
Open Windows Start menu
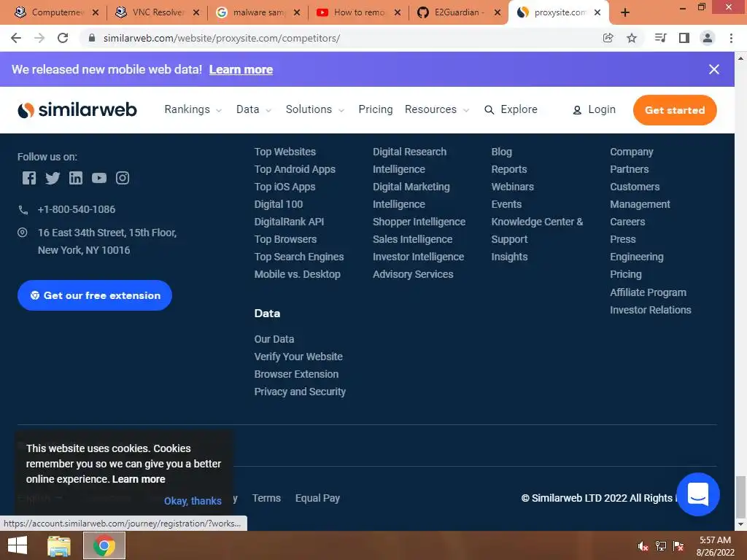(x=18, y=545)
